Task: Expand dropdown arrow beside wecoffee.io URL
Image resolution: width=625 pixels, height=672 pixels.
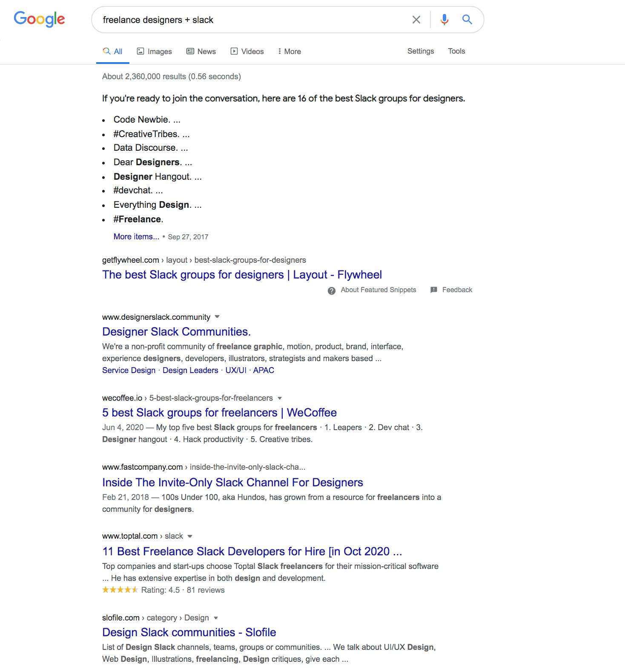Action: point(280,398)
